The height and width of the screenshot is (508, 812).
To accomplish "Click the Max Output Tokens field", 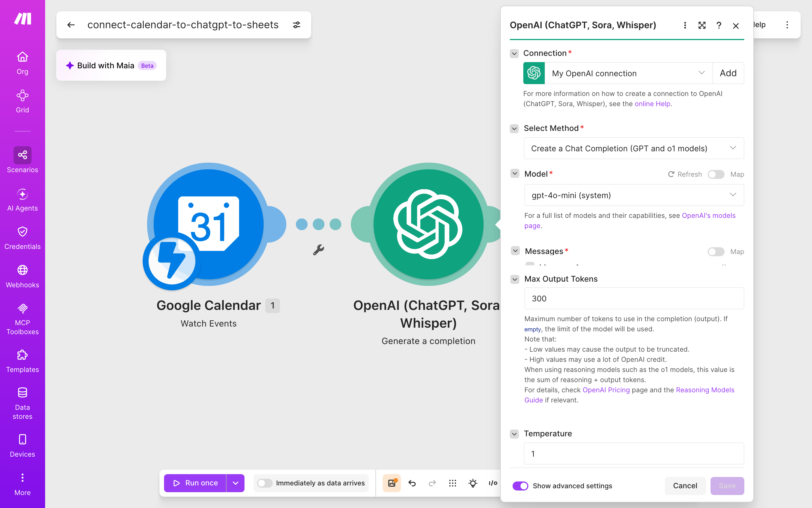I will coord(634,298).
